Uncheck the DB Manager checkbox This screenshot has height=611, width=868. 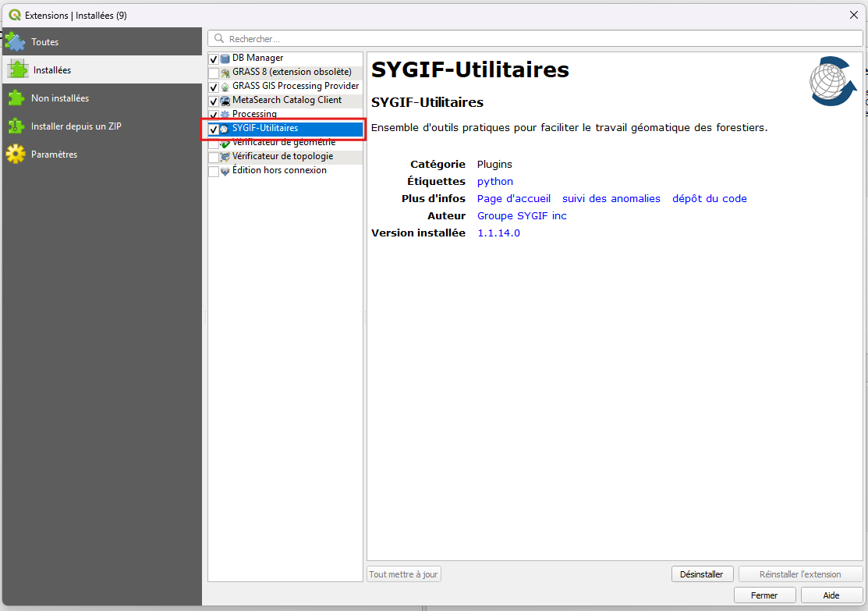click(x=214, y=59)
